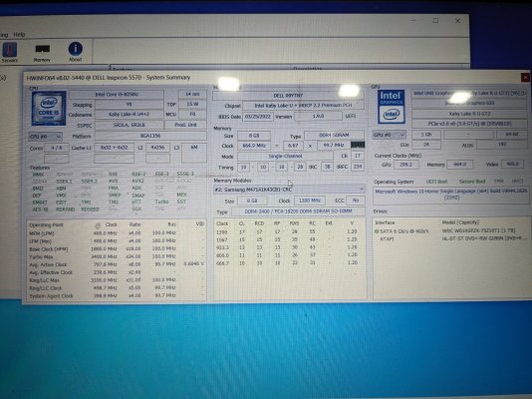Maximize the HWiNFO main window
This screenshot has width=532, height=399.
pos(435,21)
